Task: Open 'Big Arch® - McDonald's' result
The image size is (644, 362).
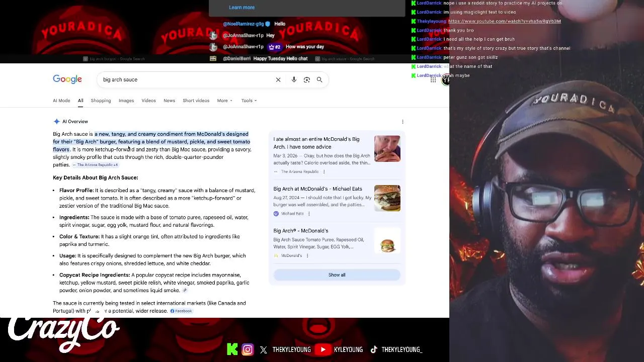Action: point(300,231)
